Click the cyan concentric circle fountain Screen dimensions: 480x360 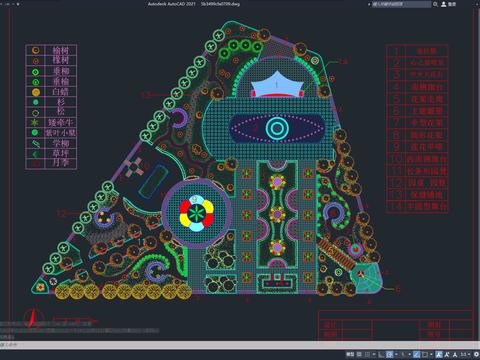(277, 128)
